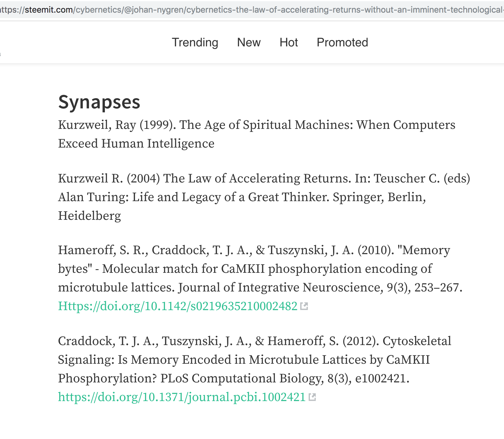This screenshot has width=504, height=439.
Task: Open external link icon after pcbi.1002421 DOI
Action: click(x=312, y=397)
